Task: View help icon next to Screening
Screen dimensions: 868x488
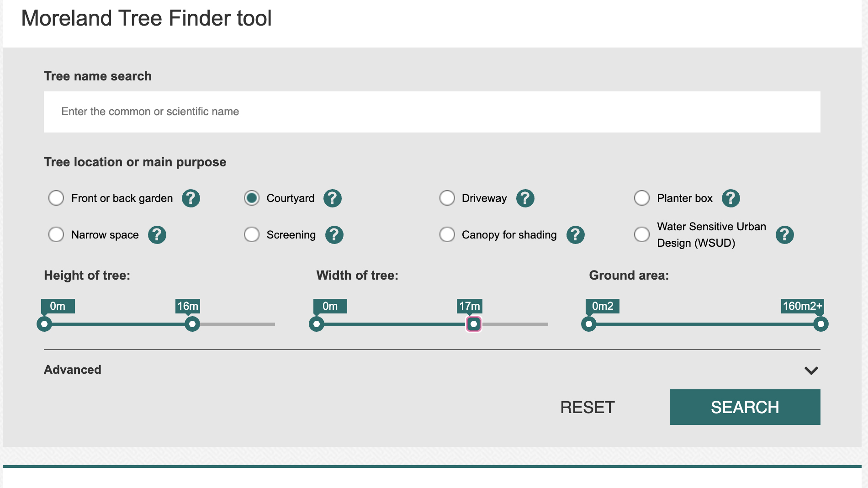Action: [334, 235]
